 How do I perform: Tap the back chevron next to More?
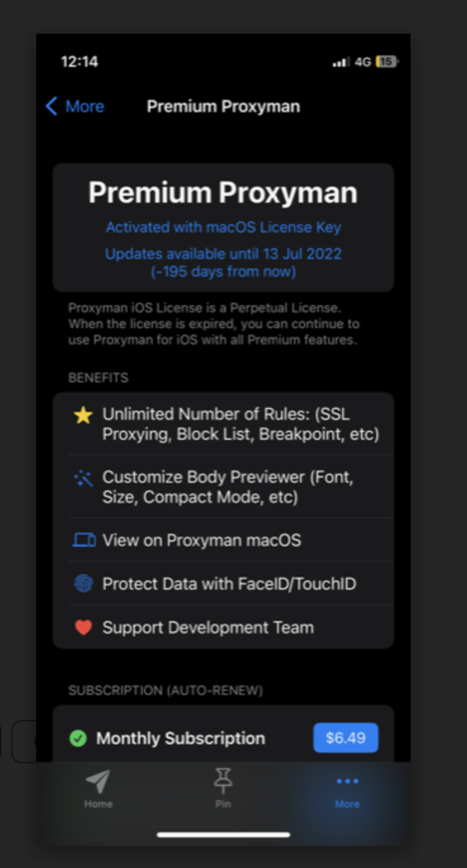pyautogui.click(x=52, y=106)
